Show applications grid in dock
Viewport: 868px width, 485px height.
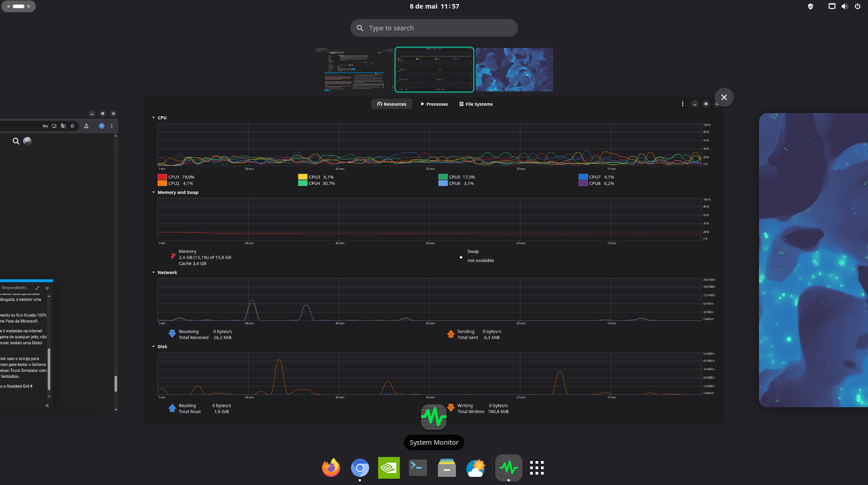tap(536, 468)
